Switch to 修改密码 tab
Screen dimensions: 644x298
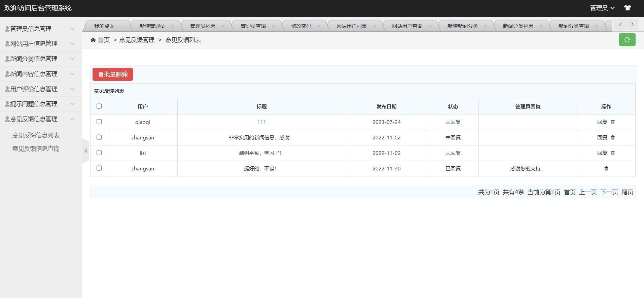pos(301,26)
